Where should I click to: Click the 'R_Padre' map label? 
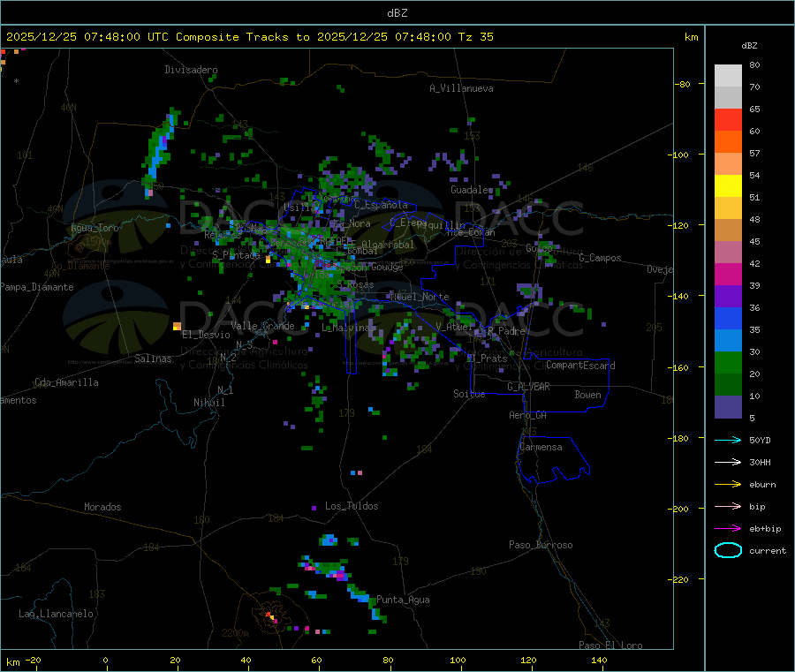506,331
